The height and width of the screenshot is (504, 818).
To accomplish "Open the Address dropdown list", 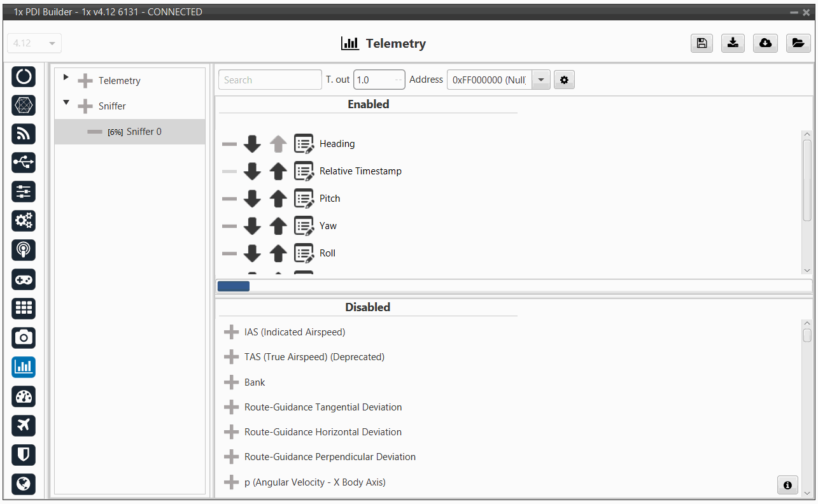I will [540, 80].
